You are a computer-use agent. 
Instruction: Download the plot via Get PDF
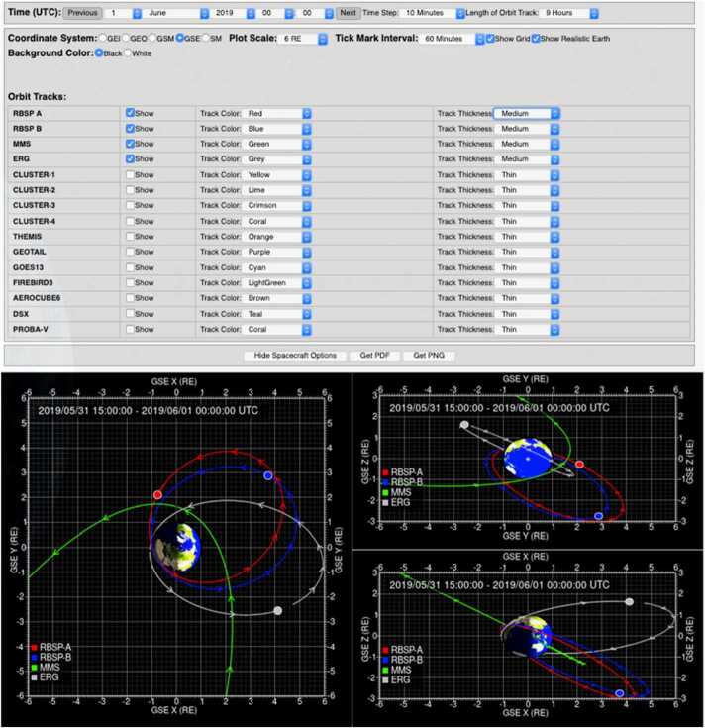(374, 356)
